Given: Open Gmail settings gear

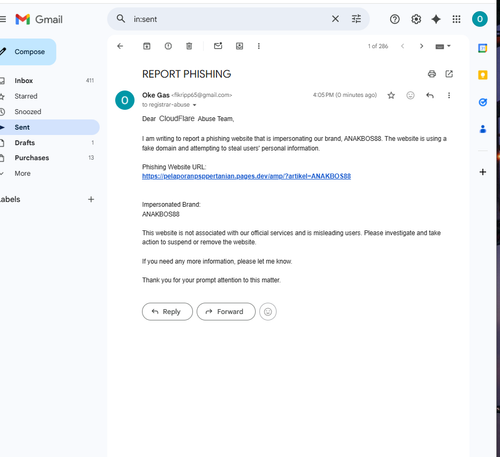Looking at the screenshot, I should (416, 19).
